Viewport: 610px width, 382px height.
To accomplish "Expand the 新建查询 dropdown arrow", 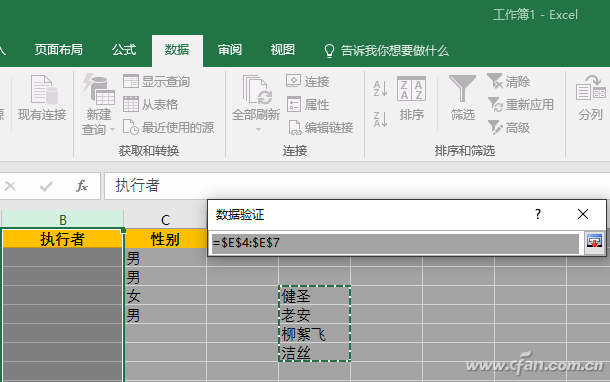I will 112,129.
